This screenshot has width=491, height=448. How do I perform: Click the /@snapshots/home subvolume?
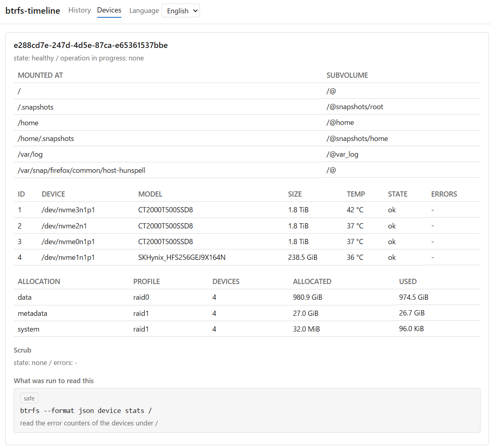tap(357, 139)
